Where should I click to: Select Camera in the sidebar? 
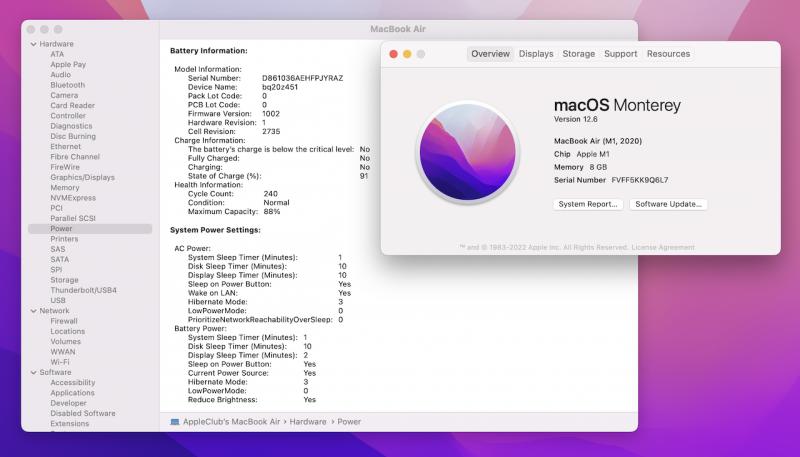coord(64,95)
